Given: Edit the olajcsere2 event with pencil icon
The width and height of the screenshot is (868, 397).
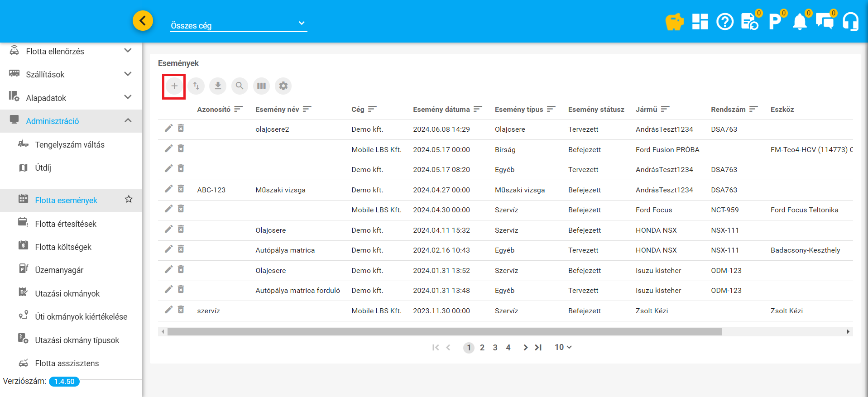Looking at the screenshot, I should (168, 129).
